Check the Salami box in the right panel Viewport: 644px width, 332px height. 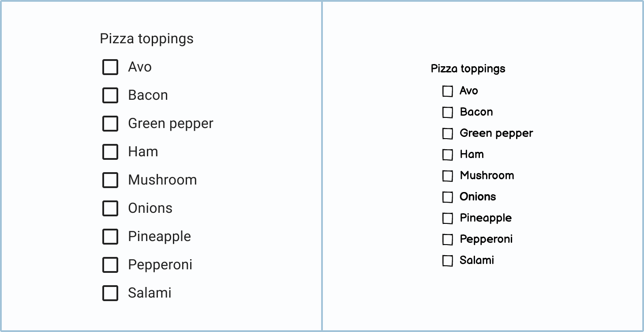[448, 260]
